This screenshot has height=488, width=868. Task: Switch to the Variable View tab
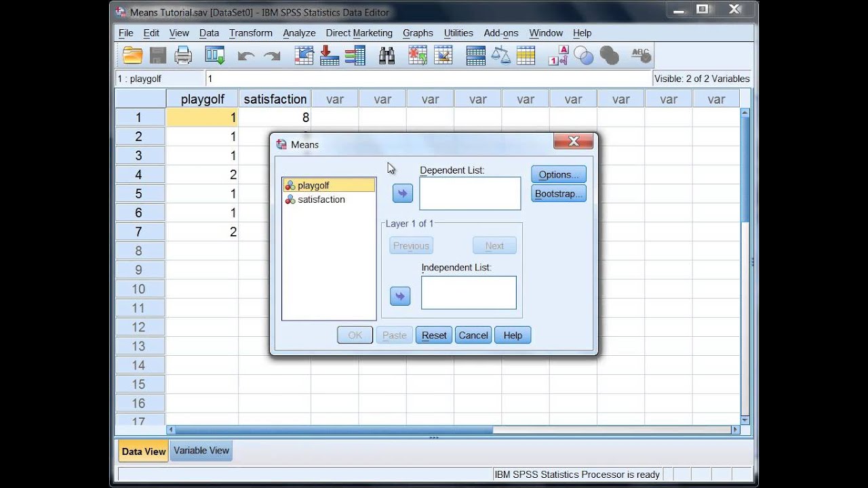[x=201, y=451]
